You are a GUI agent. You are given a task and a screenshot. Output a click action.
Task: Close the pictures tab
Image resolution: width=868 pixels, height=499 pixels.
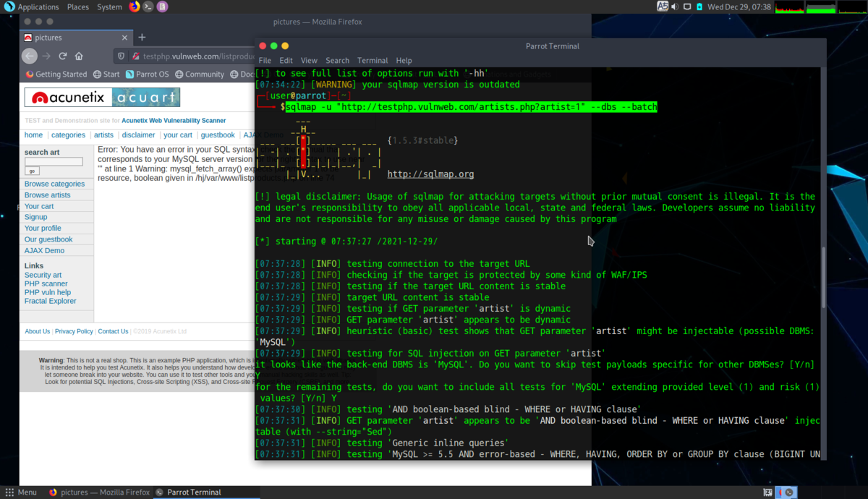(125, 38)
